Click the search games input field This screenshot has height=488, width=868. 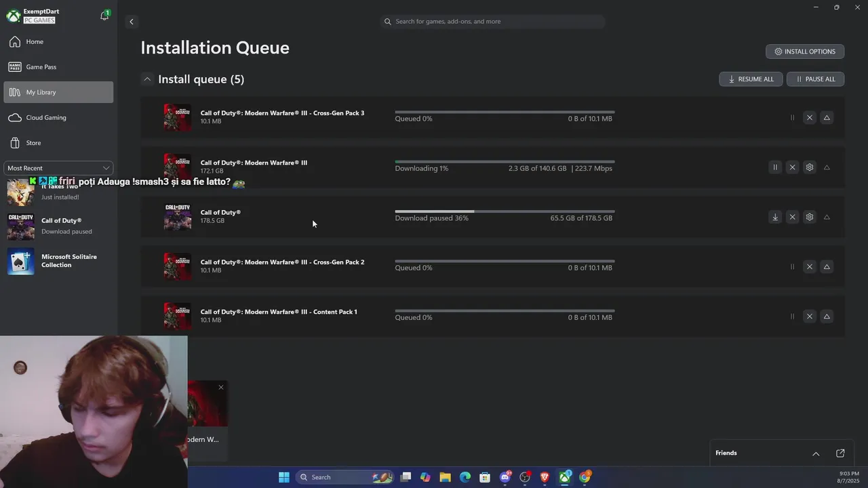pyautogui.click(x=494, y=22)
